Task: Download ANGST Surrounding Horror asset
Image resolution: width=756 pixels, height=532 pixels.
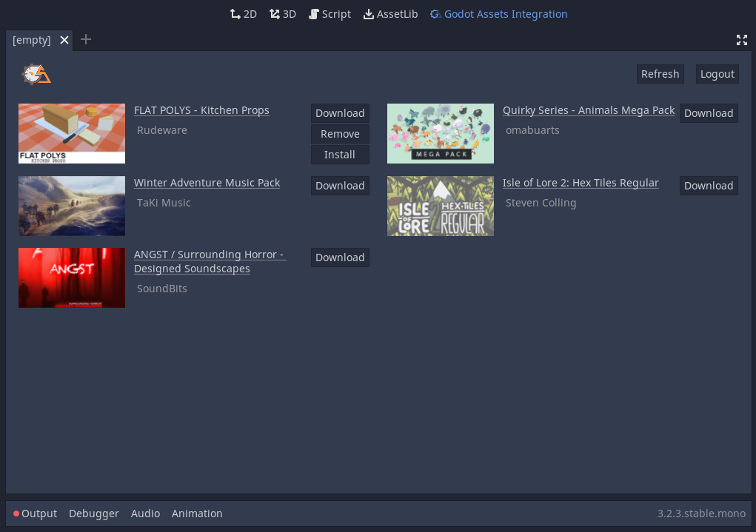Action: point(340,257)
